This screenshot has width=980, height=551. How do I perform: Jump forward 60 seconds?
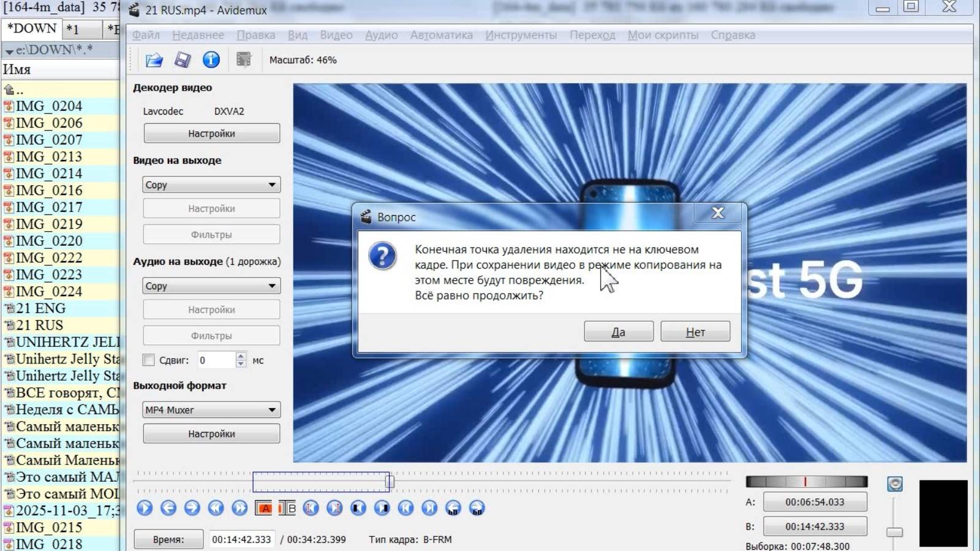(x=477, y=508)
